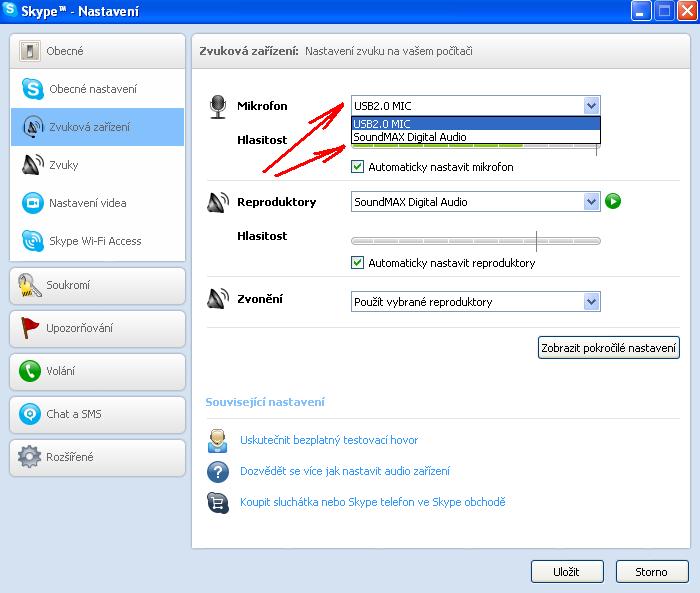Save settings with Uložit button
The height and width of the screenshot is (593, 700).
coord(567,572)
